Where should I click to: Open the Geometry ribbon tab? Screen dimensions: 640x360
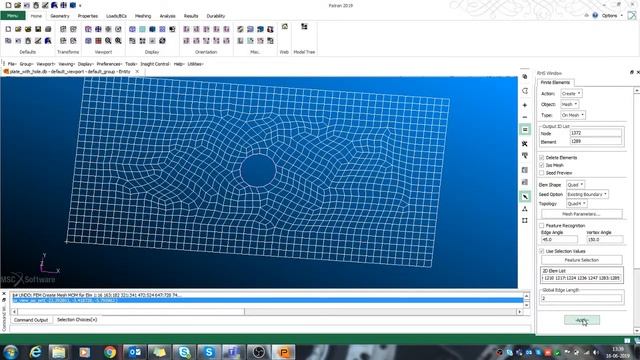coord(60,16)
